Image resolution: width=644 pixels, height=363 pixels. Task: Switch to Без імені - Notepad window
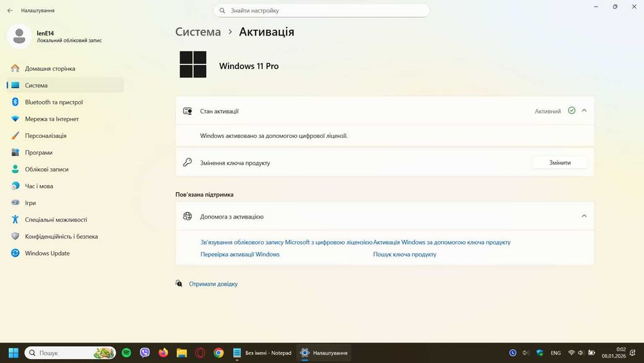pos(262,353)
